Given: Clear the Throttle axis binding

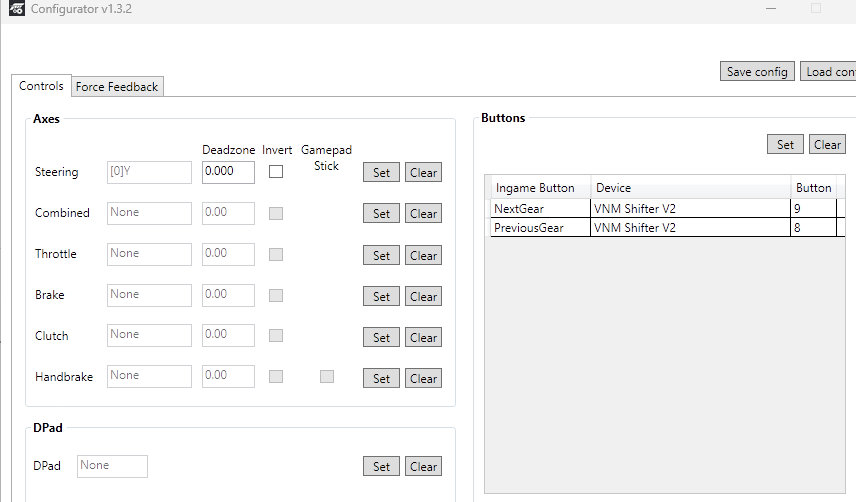Looking at the screenshot, I should coord(423,255).
